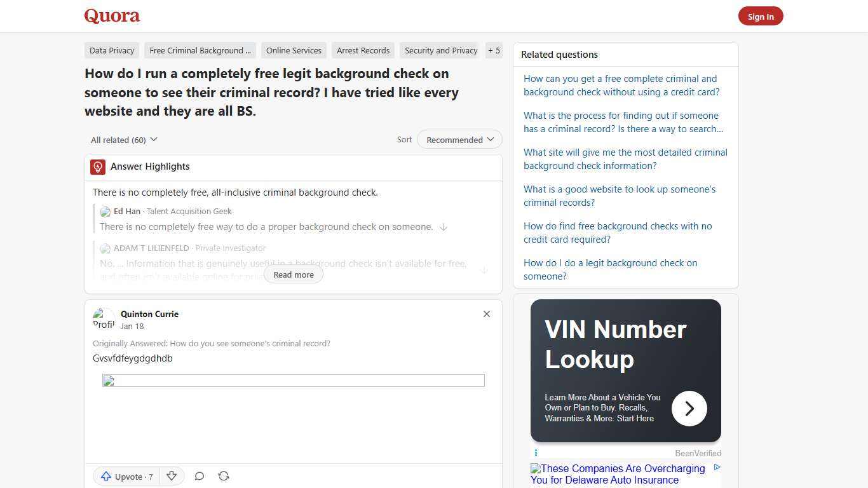Repost Quinton Currie's answer
The height and width of the screenshot is (488, 868).
pyautogui.click(x=224, y=476)
